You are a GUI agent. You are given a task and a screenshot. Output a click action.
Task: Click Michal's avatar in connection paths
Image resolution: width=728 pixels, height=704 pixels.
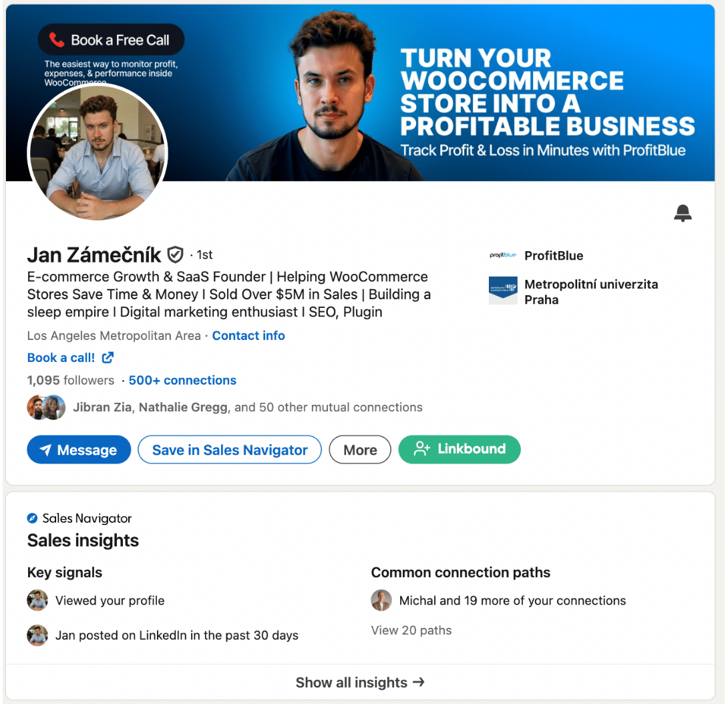coord(381,600)
